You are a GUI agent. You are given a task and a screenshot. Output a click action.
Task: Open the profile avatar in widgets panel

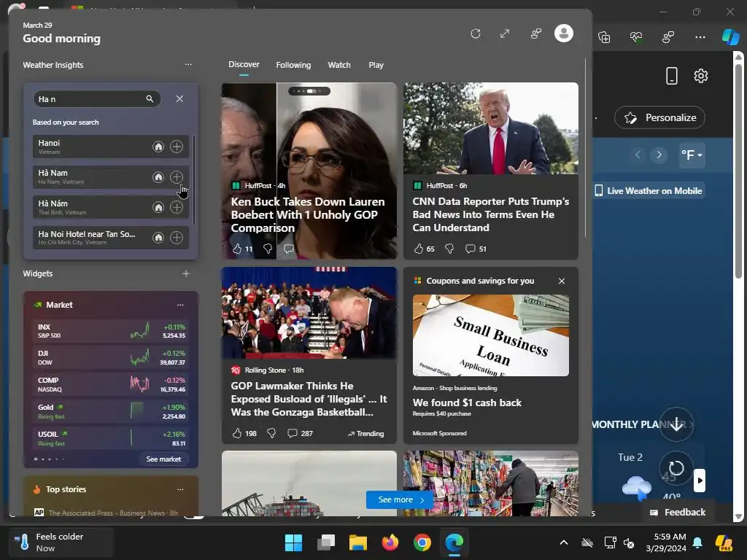pyautogui.click(x=564, y=34)
